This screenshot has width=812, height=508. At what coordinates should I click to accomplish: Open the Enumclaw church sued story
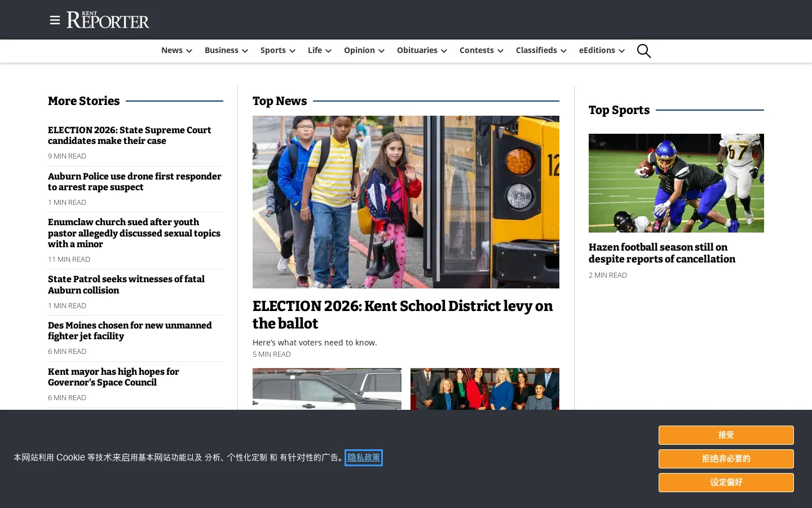click(134, 233)
